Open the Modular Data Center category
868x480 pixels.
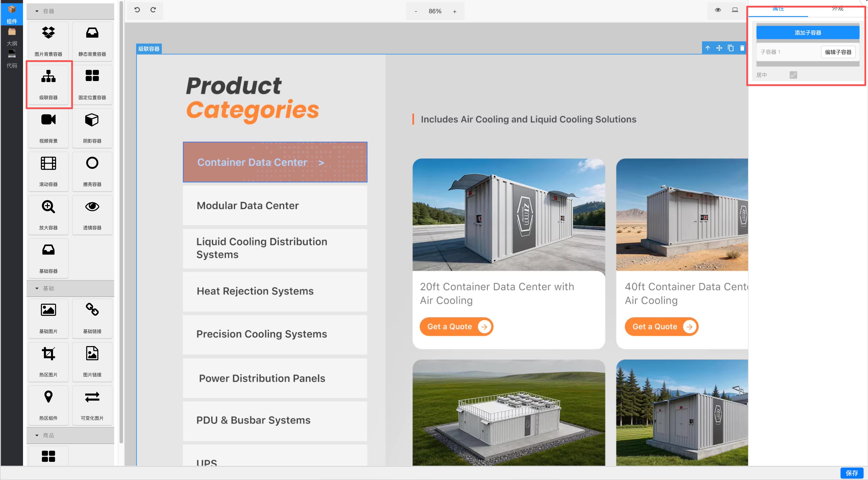pos(275,206)
